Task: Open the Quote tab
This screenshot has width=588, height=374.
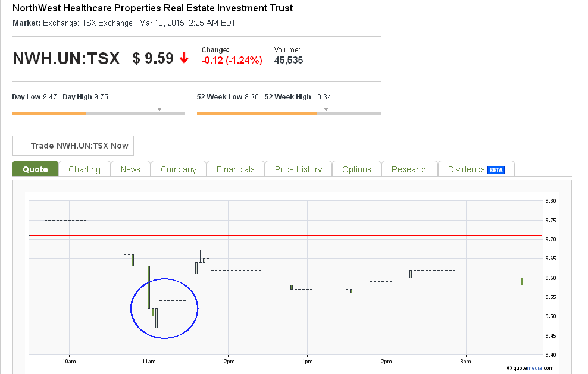Action: pyautogui.click(x=36, y=169)
